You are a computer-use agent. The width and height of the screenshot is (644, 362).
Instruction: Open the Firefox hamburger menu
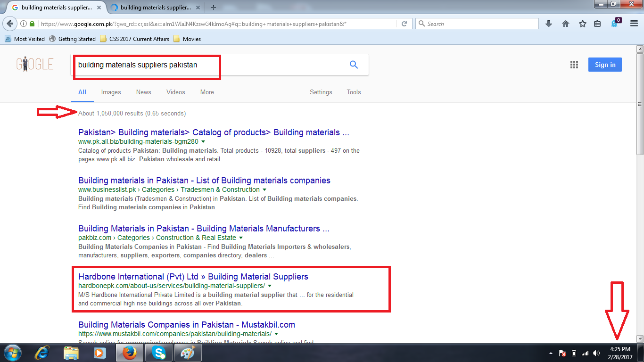coord(634,24)
